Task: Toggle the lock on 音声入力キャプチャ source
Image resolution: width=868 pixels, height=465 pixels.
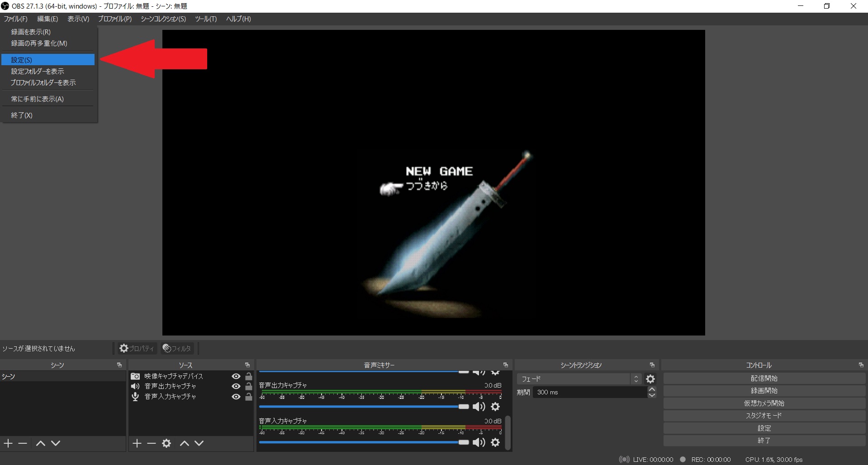Action: (x=249, y=397)
